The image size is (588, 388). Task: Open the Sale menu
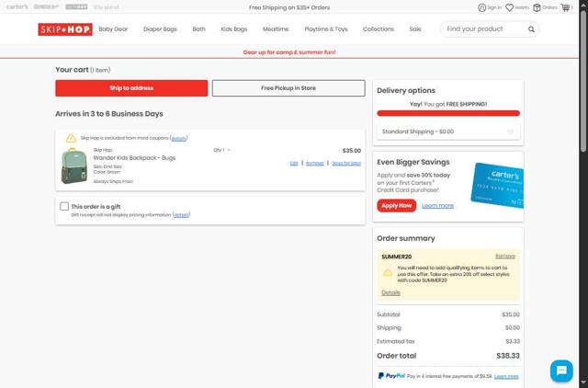tap(415, 29)
